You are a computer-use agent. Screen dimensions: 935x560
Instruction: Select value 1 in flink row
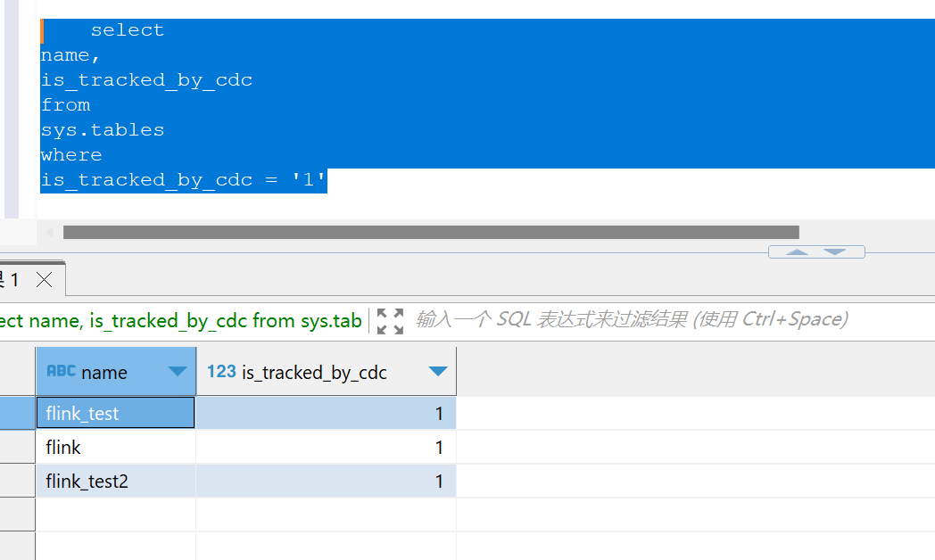[x=327, y=447]
